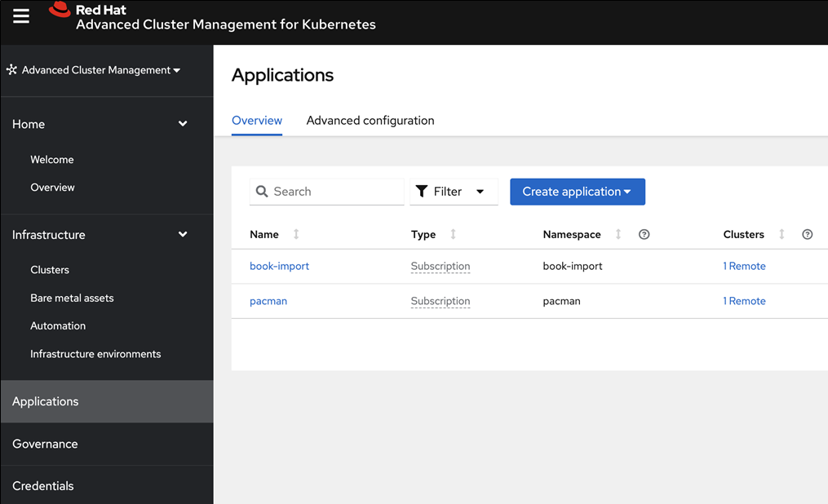The height and width of the screenshot is (504, 828).
Task: Open the pacman application link
Action: pos(268,301)
